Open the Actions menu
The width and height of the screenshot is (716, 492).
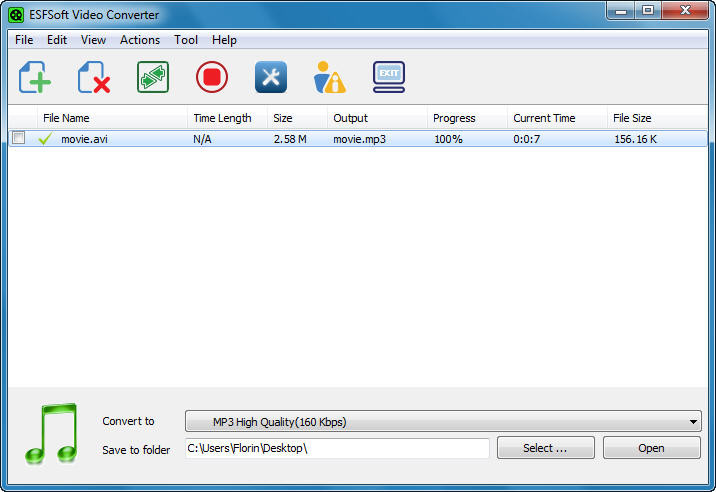point(140,40)
